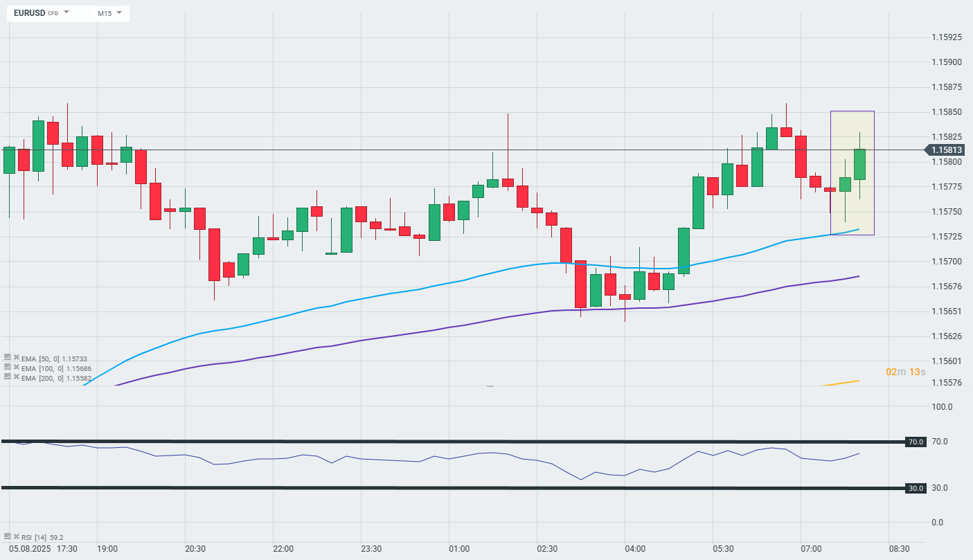Click price axis value 1.15875
Viewport: 973px width, 560px height.
[947, 87]
